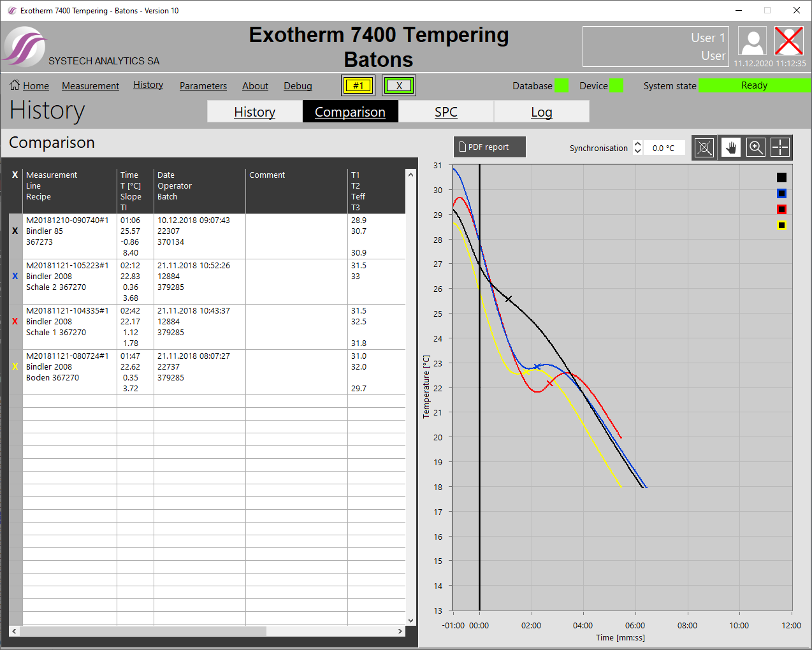Click the date 21.11.2018 10:52:26
The width and height of the screenshot is (812, 650).
(194, 266)
